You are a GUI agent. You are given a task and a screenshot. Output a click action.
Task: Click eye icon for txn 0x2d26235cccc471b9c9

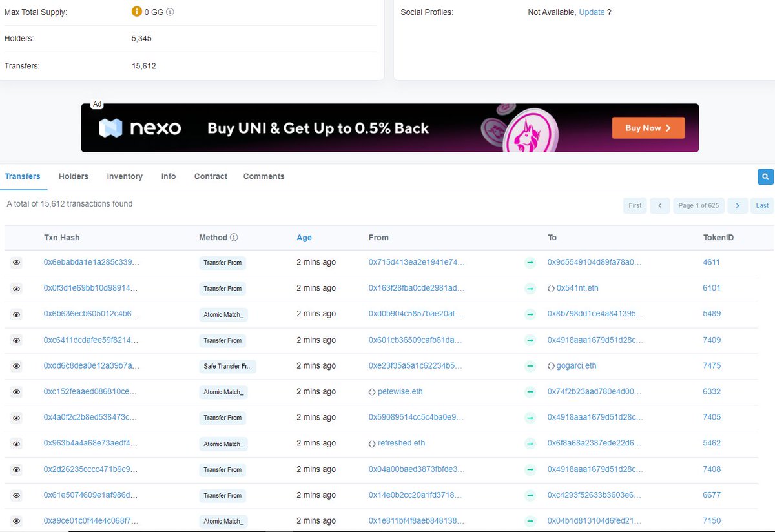(x=17, y=469)
